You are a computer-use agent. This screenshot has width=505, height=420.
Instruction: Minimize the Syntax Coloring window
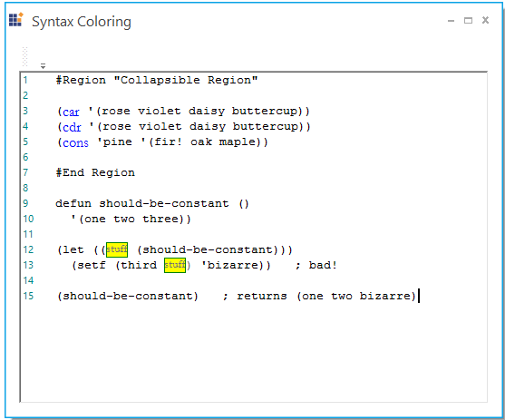point(451,21)
